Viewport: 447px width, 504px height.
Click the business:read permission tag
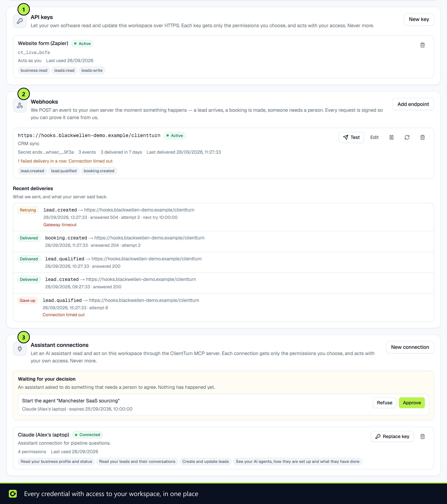(34, 71)
